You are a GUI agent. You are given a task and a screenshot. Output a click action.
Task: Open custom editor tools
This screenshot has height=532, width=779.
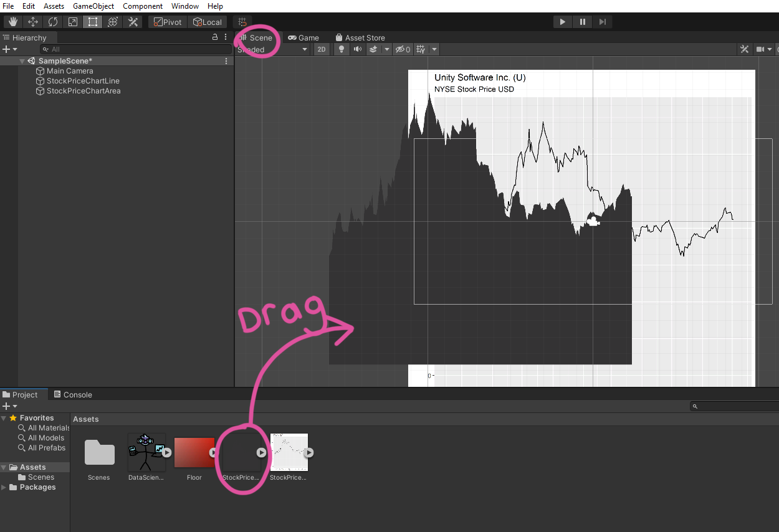tap(133, 22)
